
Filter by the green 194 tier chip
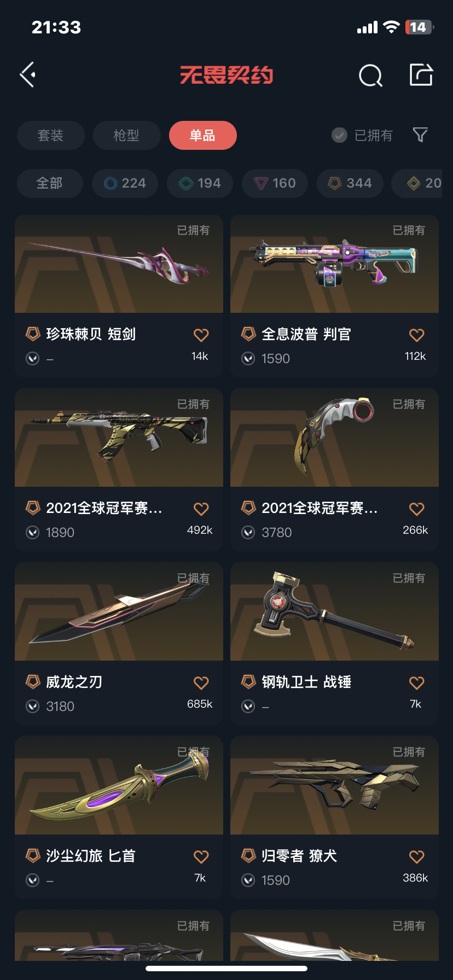200,183
